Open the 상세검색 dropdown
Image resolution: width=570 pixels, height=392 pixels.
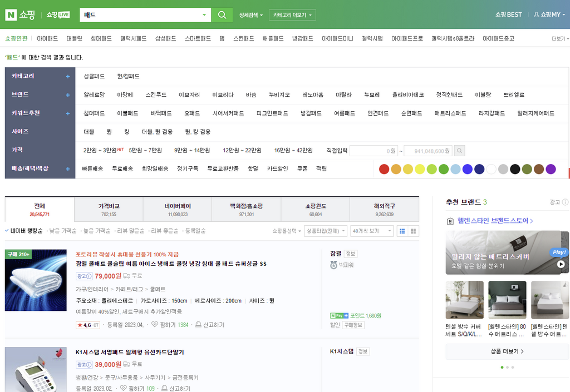251,15
